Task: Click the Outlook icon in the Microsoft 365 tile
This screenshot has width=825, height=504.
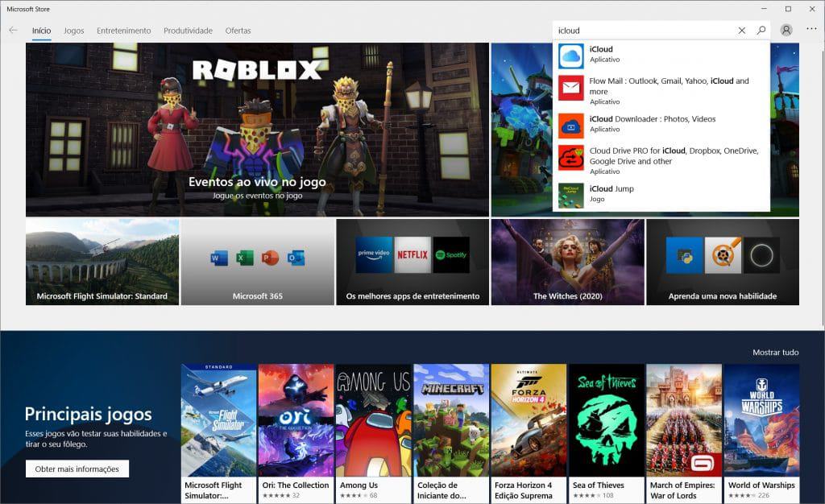Action: pos(296,258)
